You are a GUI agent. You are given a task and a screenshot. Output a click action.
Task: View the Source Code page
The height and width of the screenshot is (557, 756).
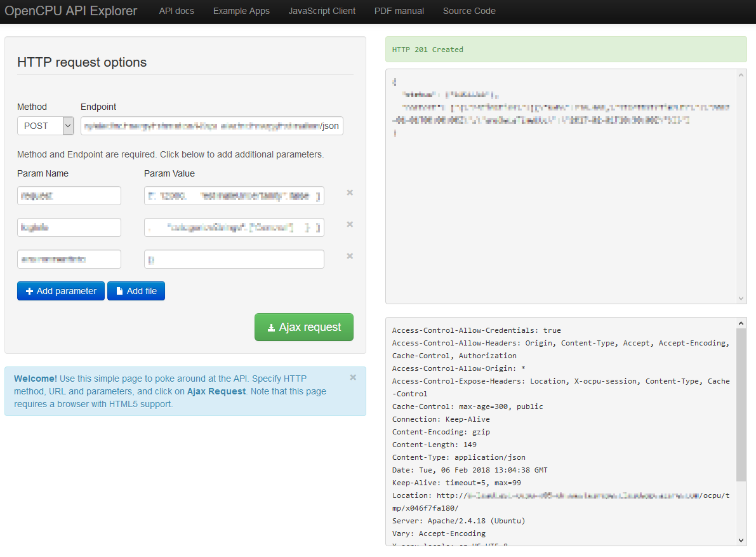[x=469, y=11]
